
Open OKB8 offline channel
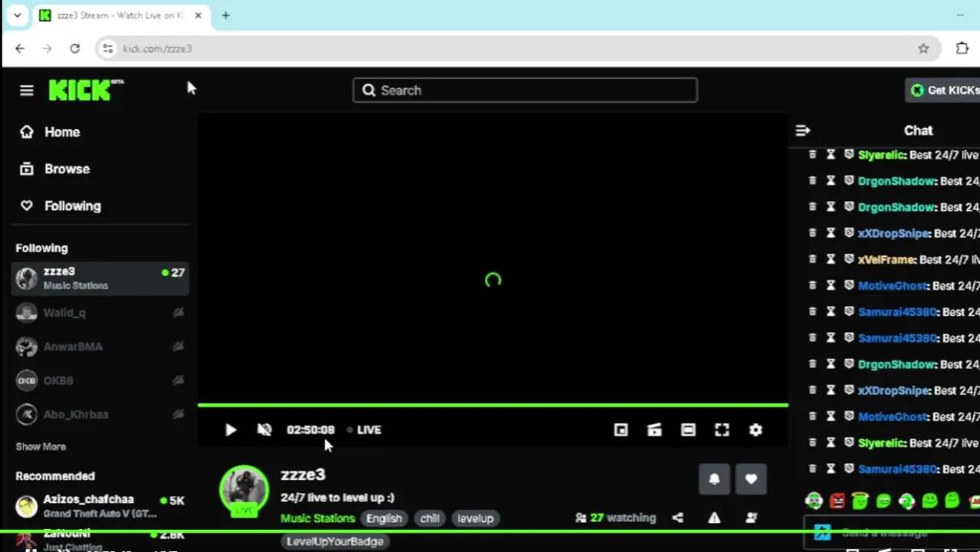pos(100,380)
